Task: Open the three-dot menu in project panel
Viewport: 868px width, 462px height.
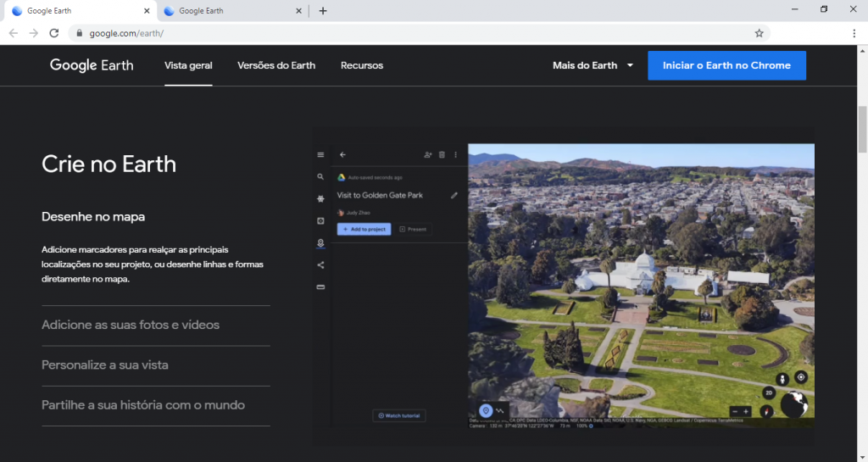Action: 455,155
